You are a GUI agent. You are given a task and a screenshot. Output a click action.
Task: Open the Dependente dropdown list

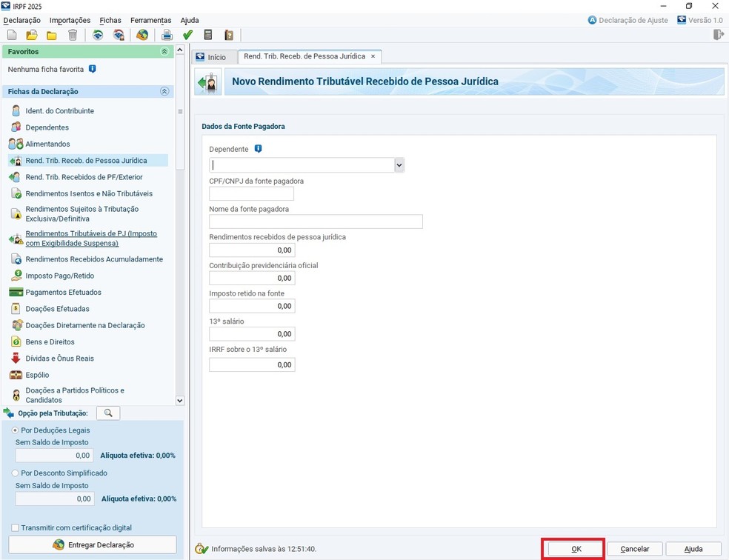399,165
